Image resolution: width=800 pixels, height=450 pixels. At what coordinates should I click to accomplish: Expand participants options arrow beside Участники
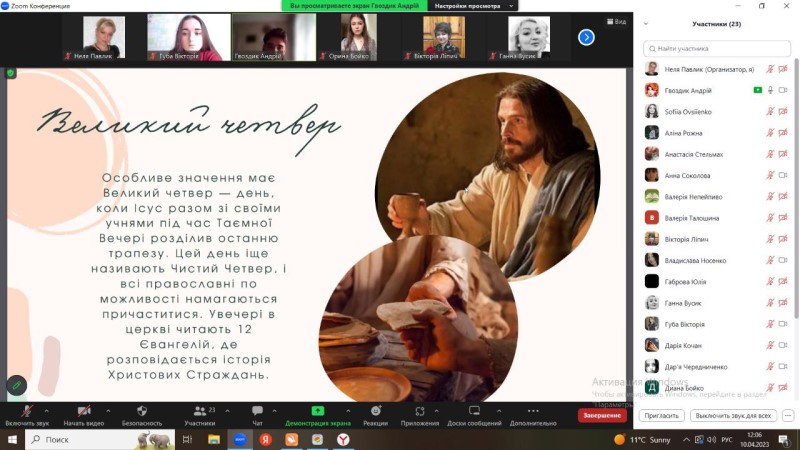[x=228, y=411]
